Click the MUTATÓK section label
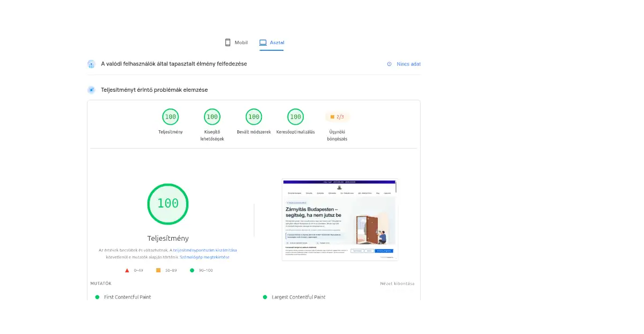Viewport: 644px width, 334px height. pyautogui.click(x=101, y=284)
